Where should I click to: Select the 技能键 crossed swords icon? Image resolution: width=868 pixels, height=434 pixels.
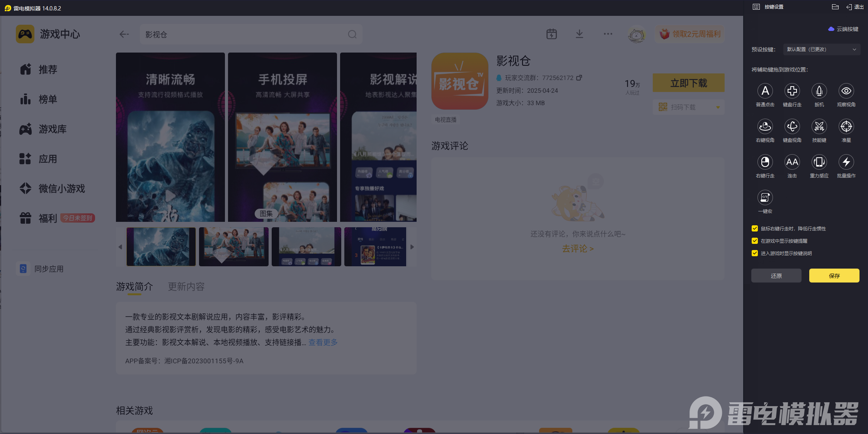point(819,127)
